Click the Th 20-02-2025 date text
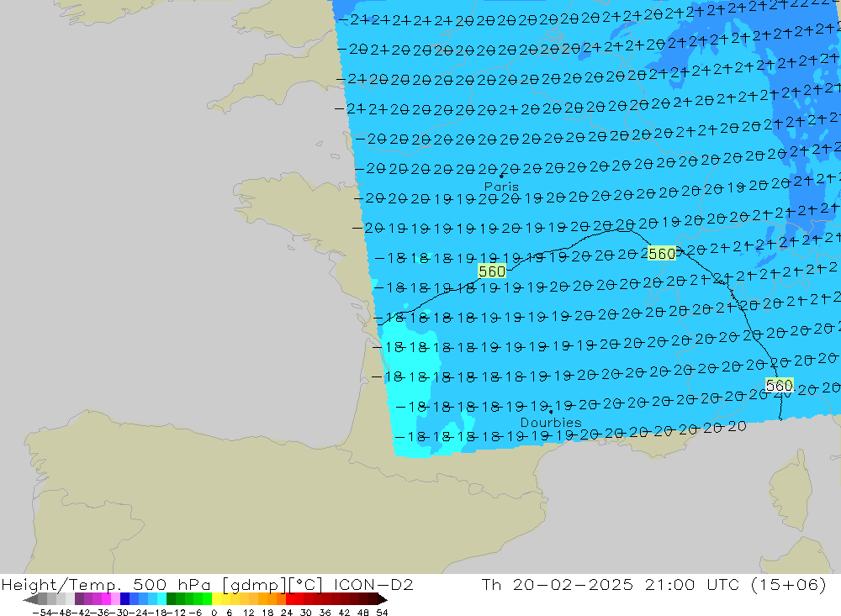Image resolution: width=841 pixels, height=616 pixels. click(558, 584)
